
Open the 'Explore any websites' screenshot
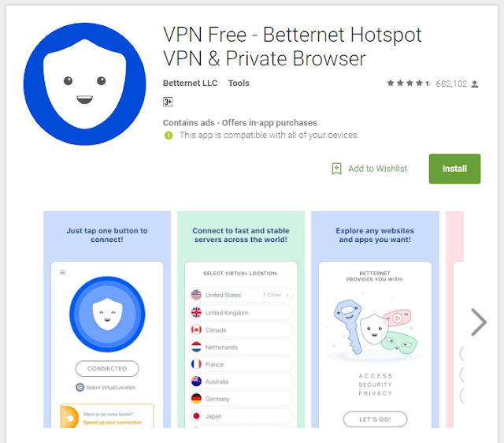375,319
